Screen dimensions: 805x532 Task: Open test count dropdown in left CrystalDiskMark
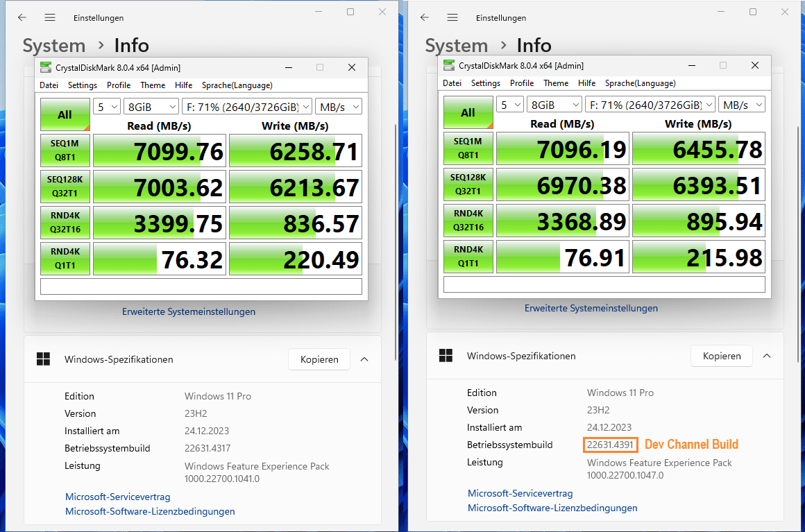click(x=107, y=107)
